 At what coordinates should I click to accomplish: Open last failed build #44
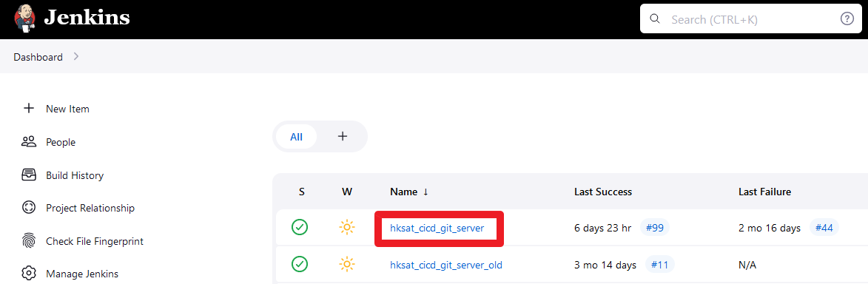pos(824,227)
